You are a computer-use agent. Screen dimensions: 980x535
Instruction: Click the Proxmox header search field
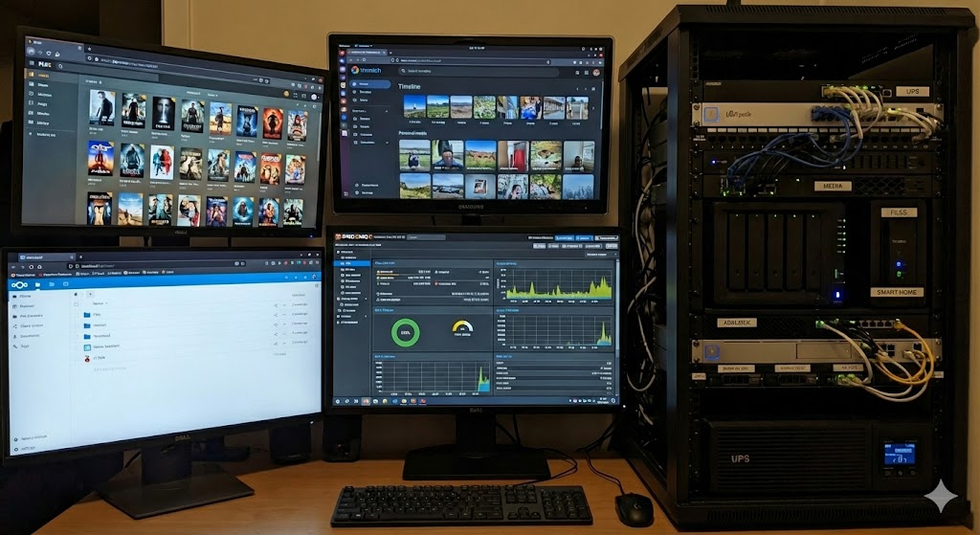tap(426, 237)
